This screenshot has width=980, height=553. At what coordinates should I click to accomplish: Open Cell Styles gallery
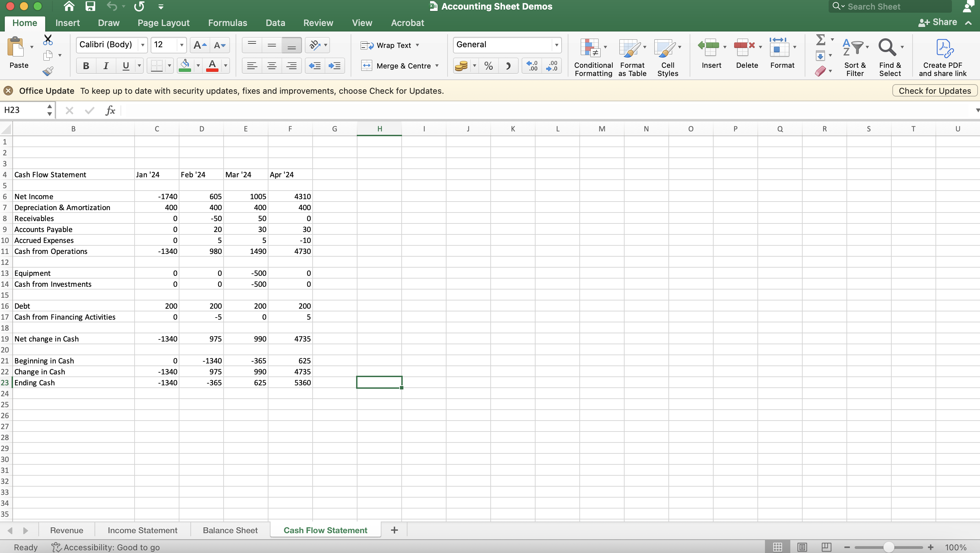667,57
